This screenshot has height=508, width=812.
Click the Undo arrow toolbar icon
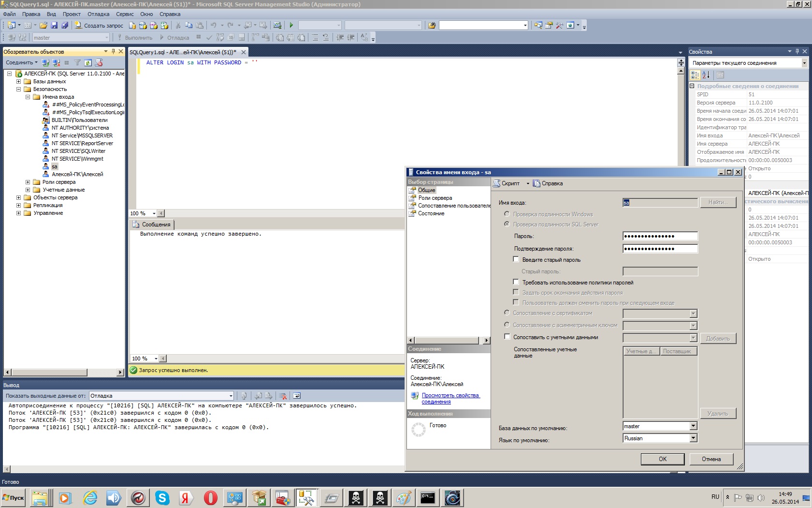point(213,25)
